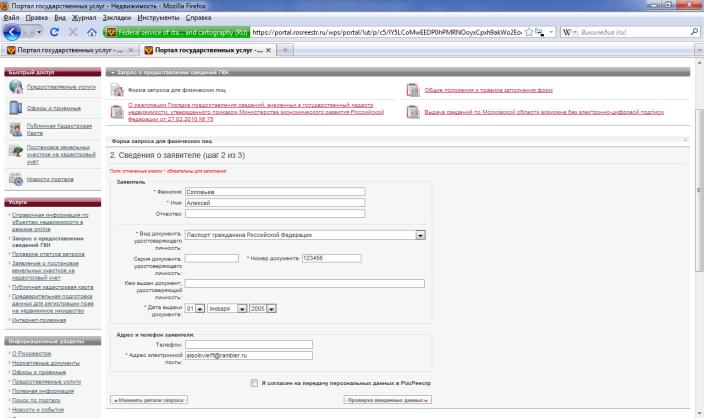Open the Вид документа dropdown
This screenshot has width=704, height=418.
click(420, 235)
